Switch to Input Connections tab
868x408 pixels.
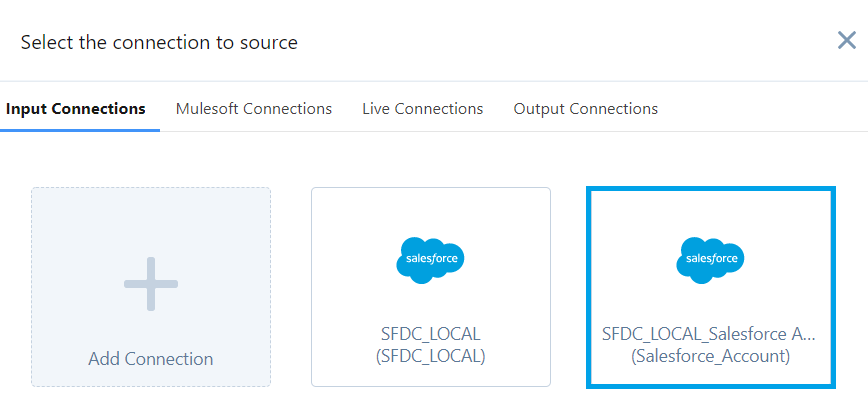pyautogui.click(x=76, y=109)
